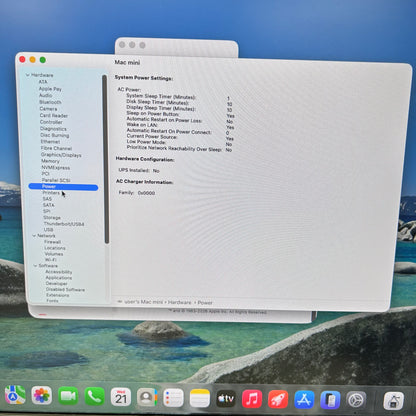
Task: Select SPI in the sidebar
Action: coord(47,211)
